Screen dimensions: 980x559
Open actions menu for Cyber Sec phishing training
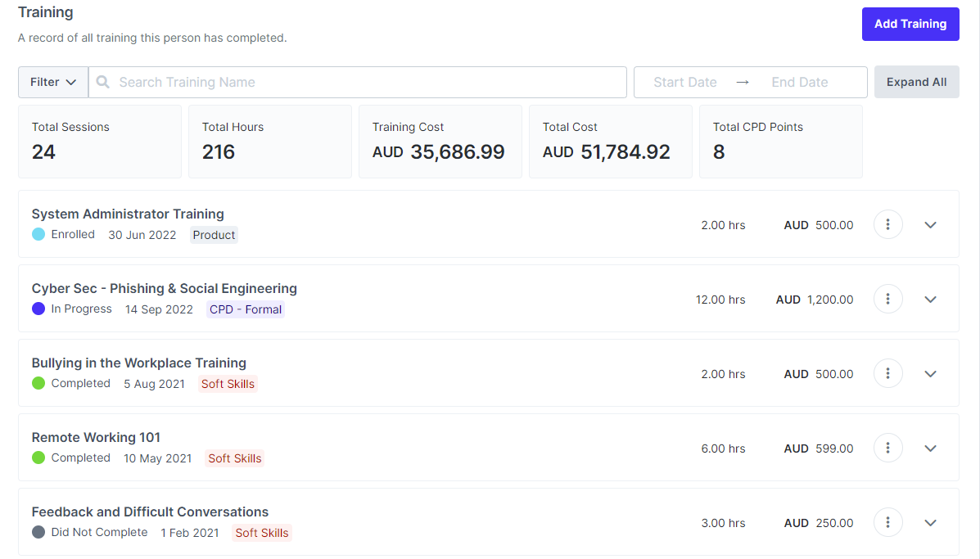click(887, 299)
